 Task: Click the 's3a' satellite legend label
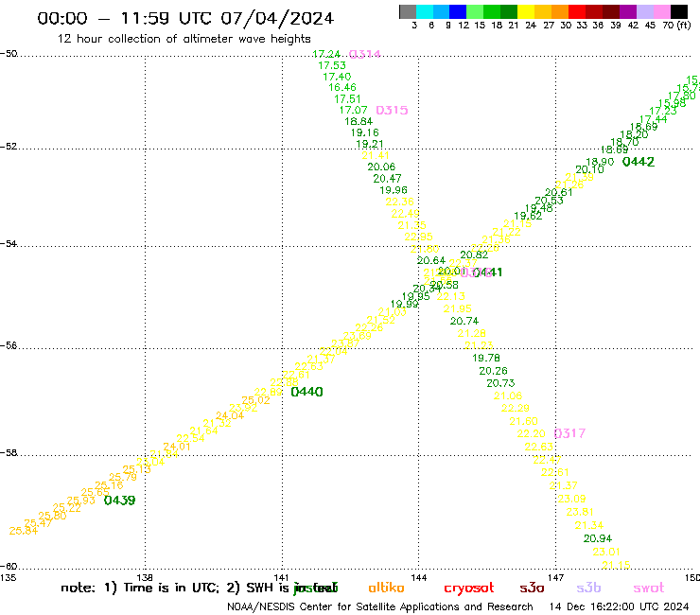pos(532,588)
